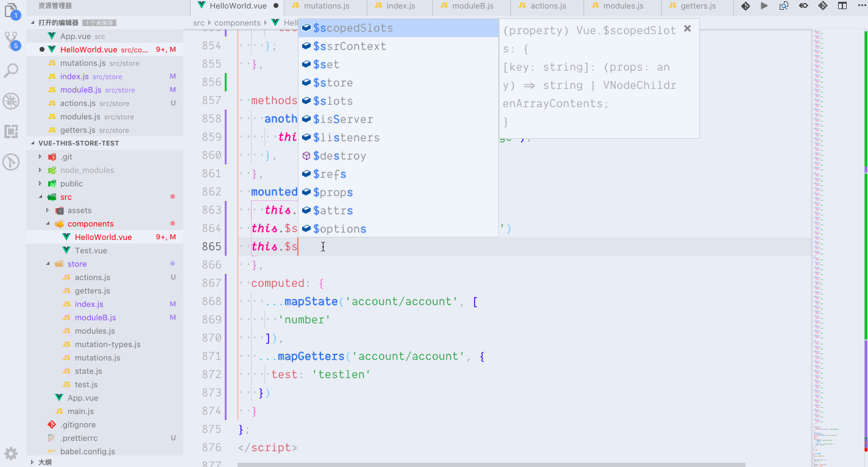Viewport: 868px width, 467px height.
Task: Switch to the modules.js editor tab
Action: pos(623,6)
